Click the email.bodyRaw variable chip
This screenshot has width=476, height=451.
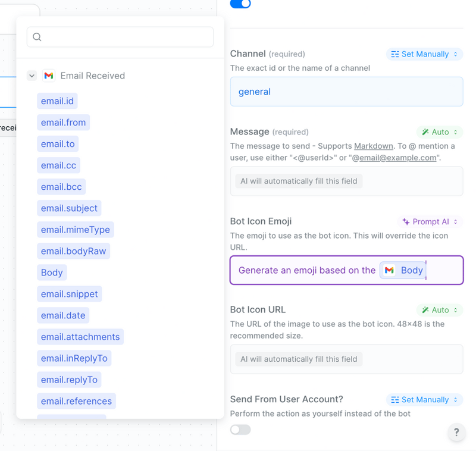73,251
